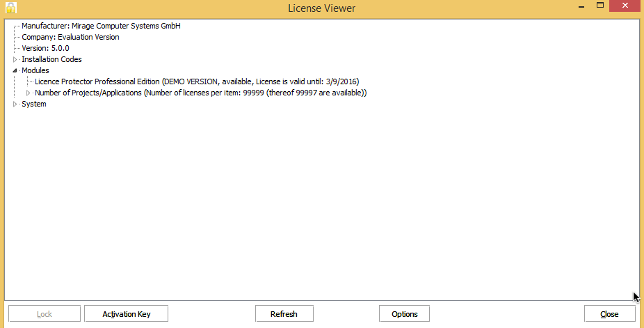Image resolution: width=644 pixels, height=328 pixels.
Task: Minimize the License Viewer window
Action: 581,6
